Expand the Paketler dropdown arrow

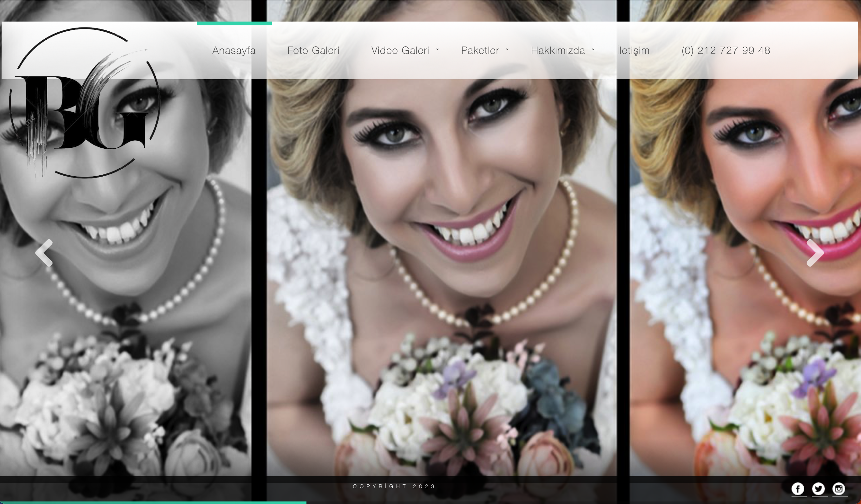507,49
